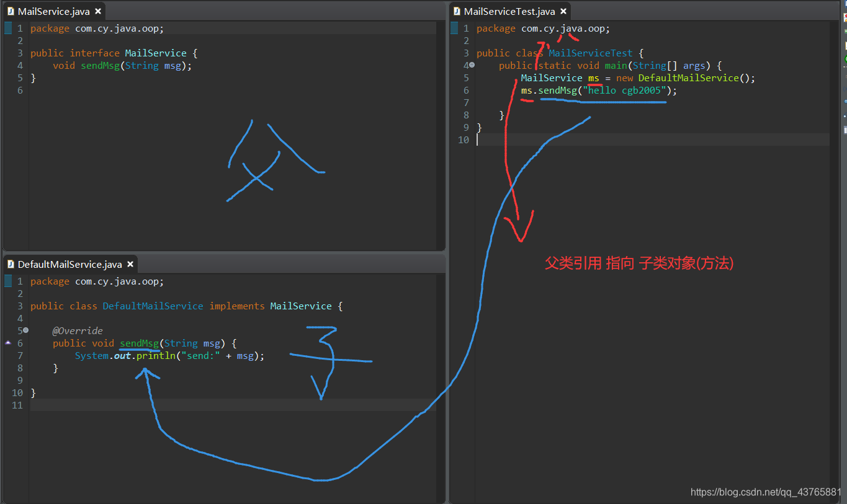The width and height of the screenshot is (847, 504).
Task: Place cursor on empty line 7 in MailServiceTest.java
Action: coord(652,103)
